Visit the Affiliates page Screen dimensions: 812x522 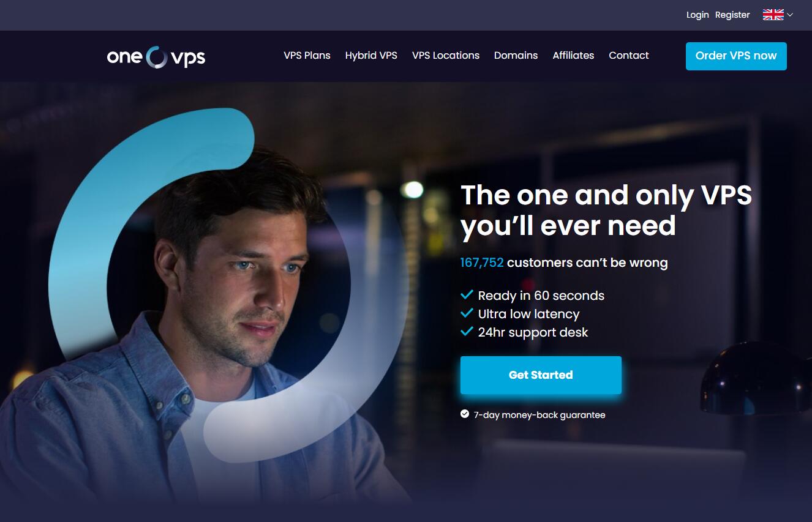[x=573, y=55]
